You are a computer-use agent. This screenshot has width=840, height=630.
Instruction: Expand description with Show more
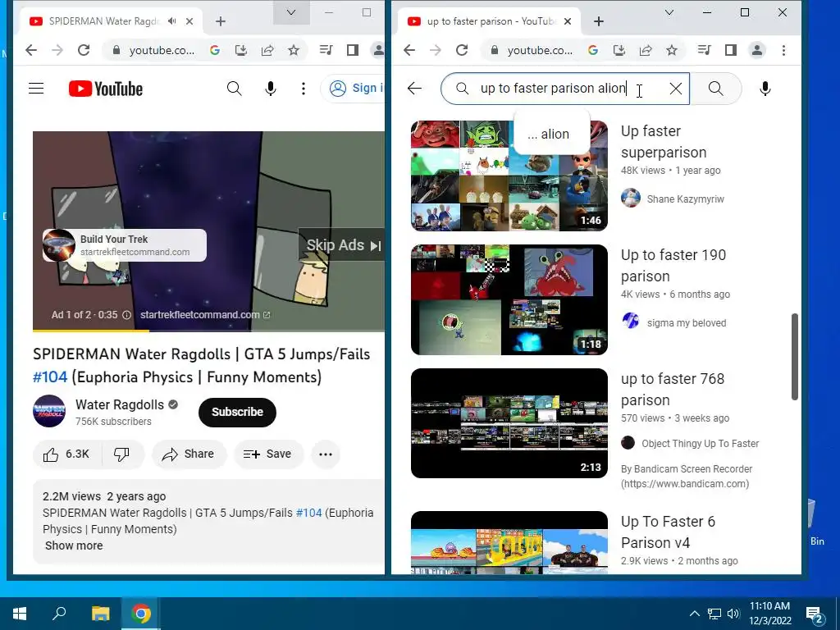[x=74, y=546]
